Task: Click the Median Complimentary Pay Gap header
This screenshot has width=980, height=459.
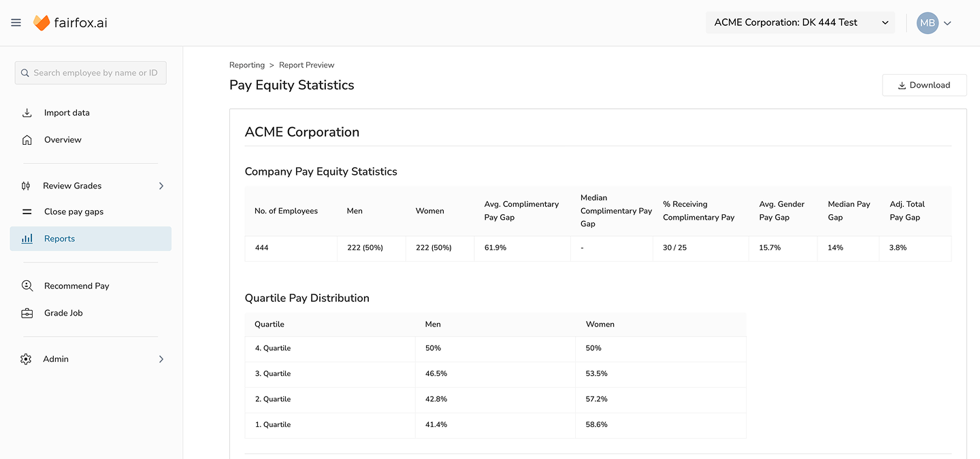Action: tap(617, 211)
